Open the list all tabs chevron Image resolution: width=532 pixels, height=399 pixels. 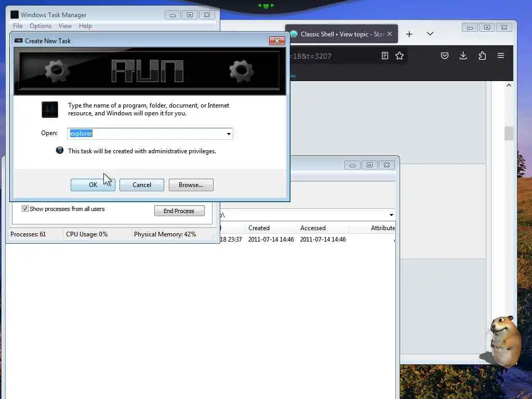point(430,34)
